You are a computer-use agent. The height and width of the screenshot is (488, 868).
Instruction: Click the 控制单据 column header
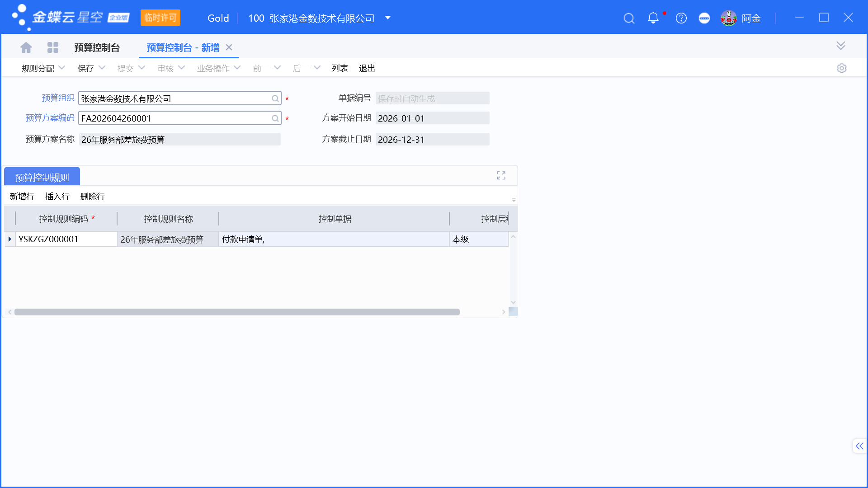tap(335, 219)
